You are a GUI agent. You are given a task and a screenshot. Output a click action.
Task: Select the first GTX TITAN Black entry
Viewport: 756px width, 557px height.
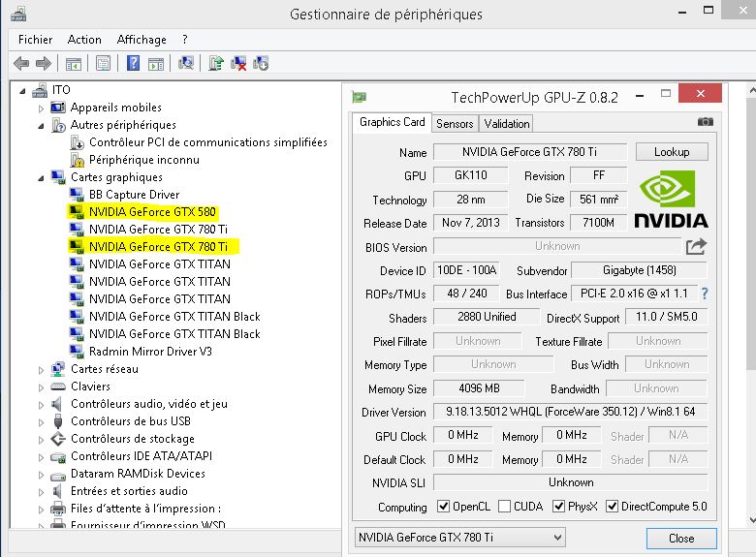click(x=174, y=316)
